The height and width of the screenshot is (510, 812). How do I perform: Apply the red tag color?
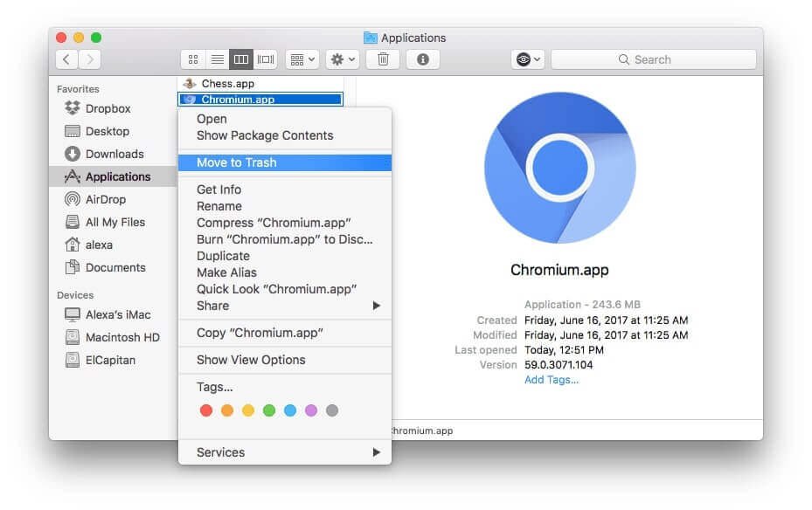point(206,410)
